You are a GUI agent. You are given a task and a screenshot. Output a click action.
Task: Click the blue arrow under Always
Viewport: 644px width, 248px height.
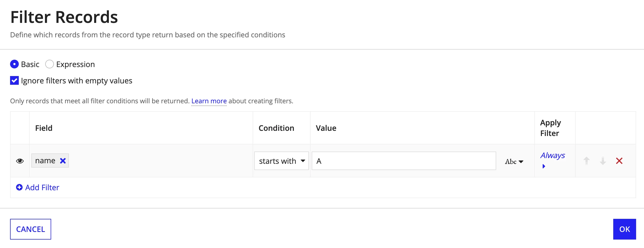click(544, 166)
